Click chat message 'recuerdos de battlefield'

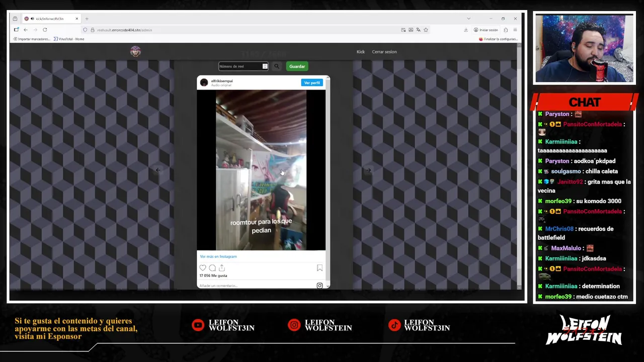tap(576, 233)
